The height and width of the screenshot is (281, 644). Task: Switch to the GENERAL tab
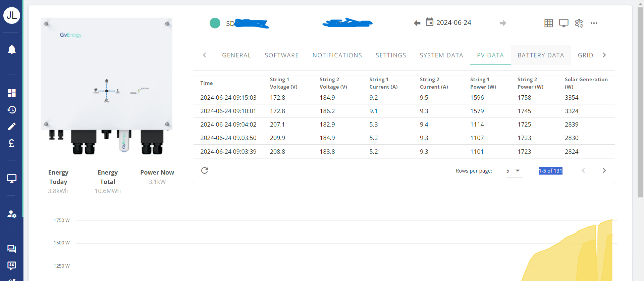[236, 55]
